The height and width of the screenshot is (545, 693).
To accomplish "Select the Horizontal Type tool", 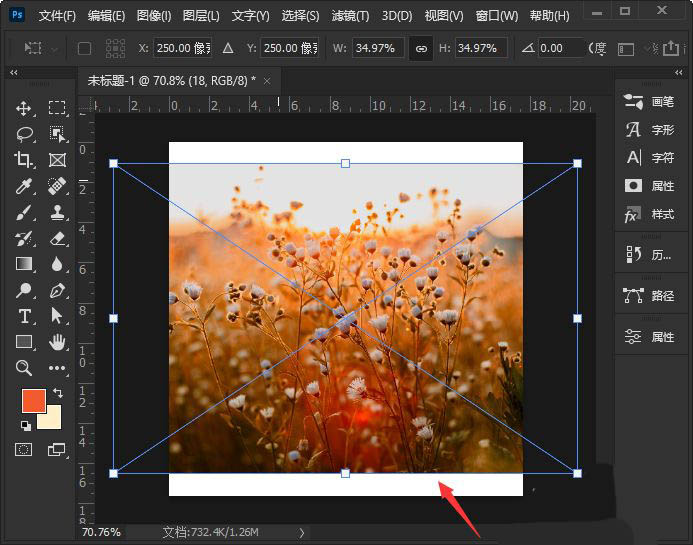I will [x=24, y=316].
